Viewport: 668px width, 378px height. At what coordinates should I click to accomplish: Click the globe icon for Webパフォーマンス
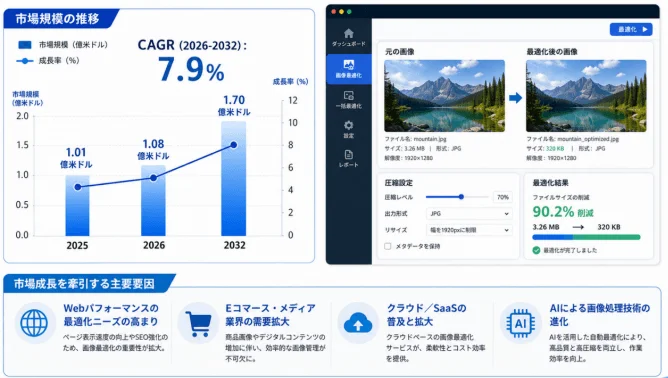(35, 323)
